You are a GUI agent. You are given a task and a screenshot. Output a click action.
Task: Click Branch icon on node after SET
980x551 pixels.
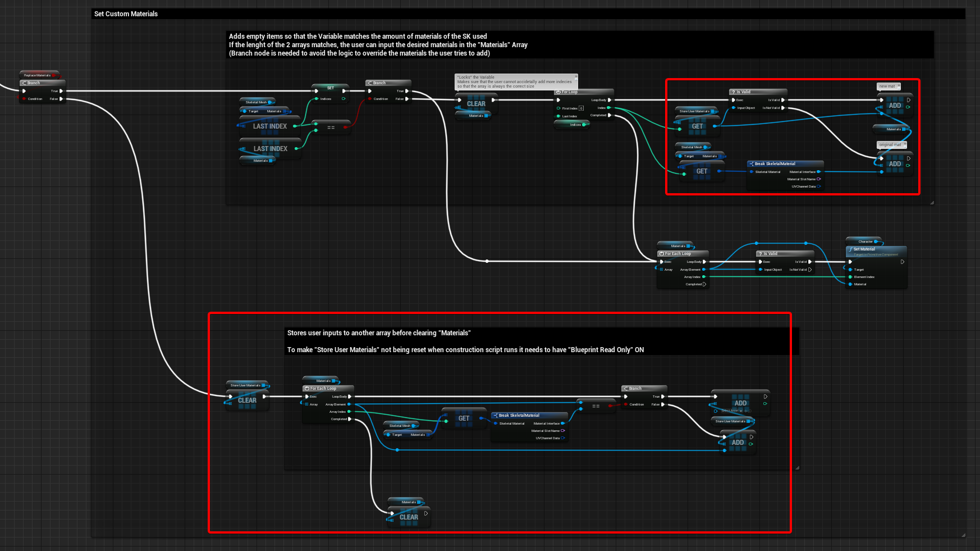[370, 83]
